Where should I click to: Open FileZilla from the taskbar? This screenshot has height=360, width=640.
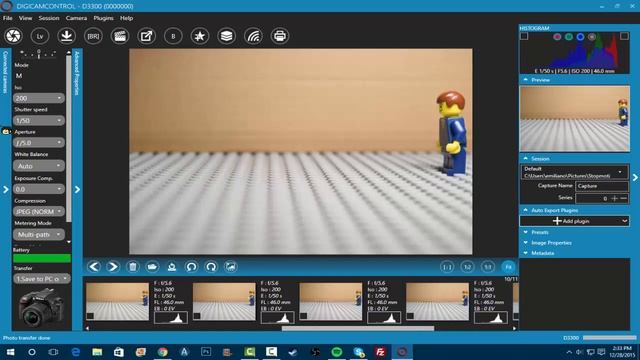(380, 351)
